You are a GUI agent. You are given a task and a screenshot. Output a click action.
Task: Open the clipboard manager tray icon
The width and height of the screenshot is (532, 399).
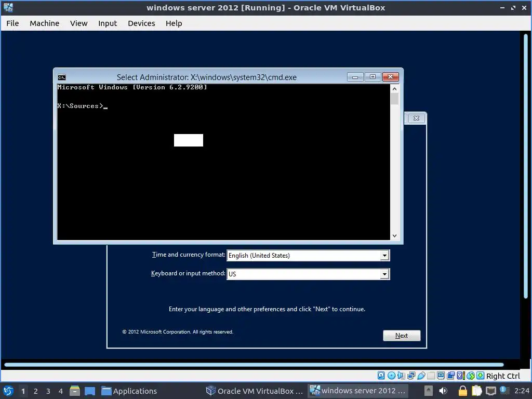pos(477,391)
